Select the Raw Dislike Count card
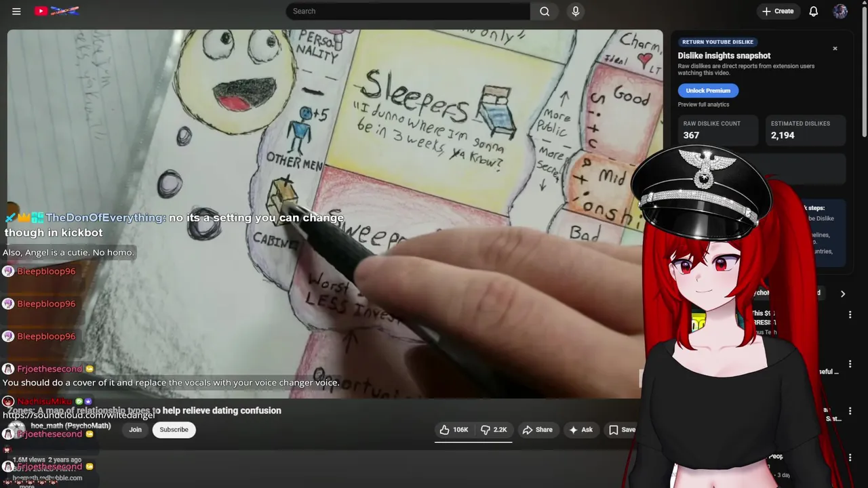 coord(718,130)
